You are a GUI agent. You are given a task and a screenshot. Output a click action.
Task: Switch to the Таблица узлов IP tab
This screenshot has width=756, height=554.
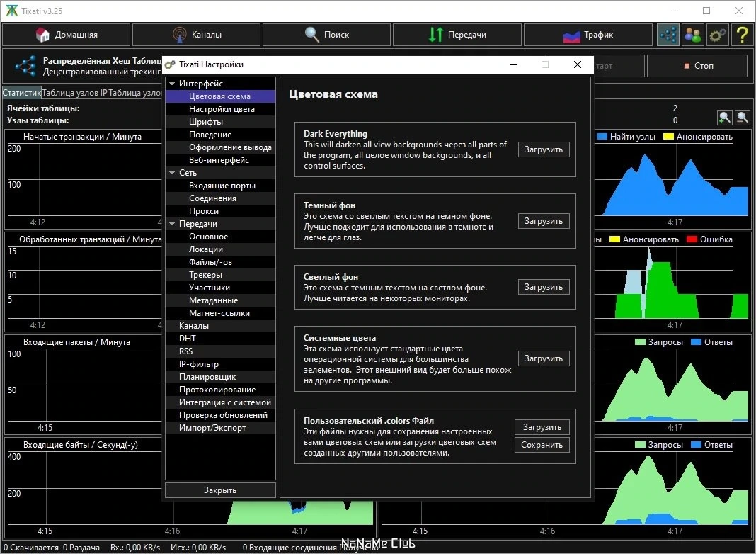[74, 93]
